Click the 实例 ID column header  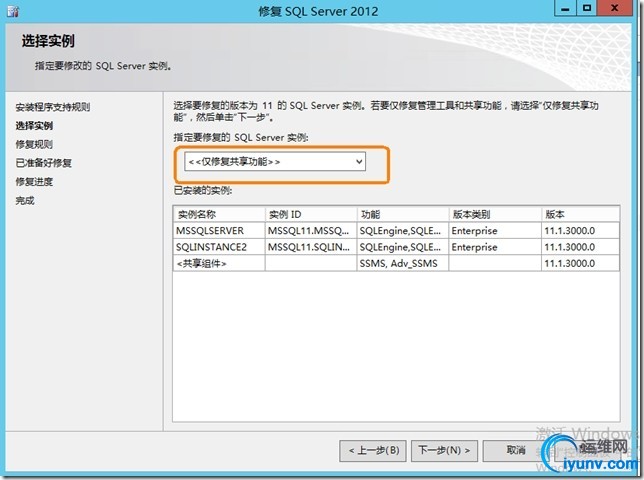click(311, 214)
